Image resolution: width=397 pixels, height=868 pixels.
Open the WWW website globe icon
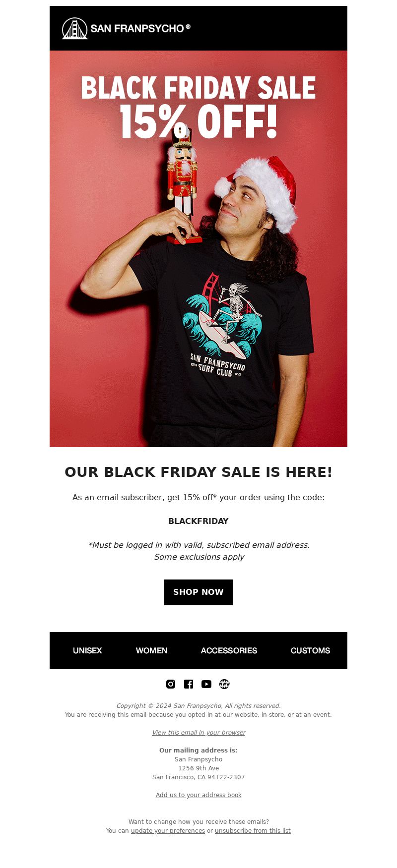coord(224,684)
